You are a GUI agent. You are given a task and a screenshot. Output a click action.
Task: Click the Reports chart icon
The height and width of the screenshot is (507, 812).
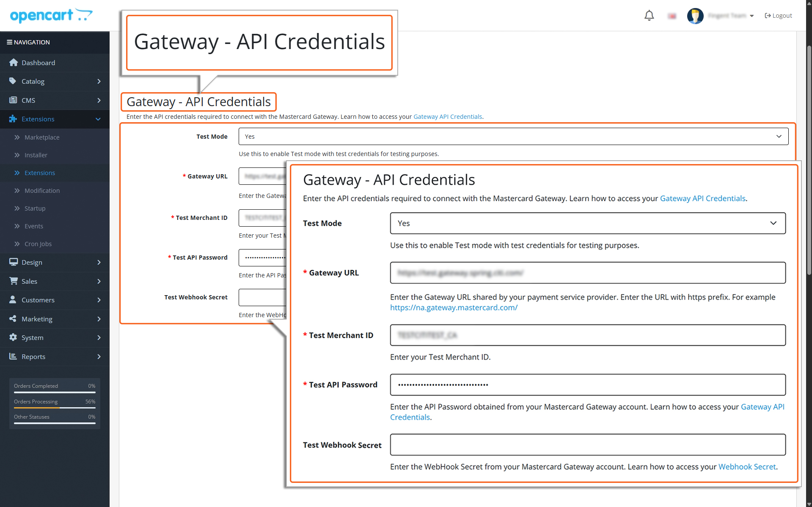click(x=14, y=356)
